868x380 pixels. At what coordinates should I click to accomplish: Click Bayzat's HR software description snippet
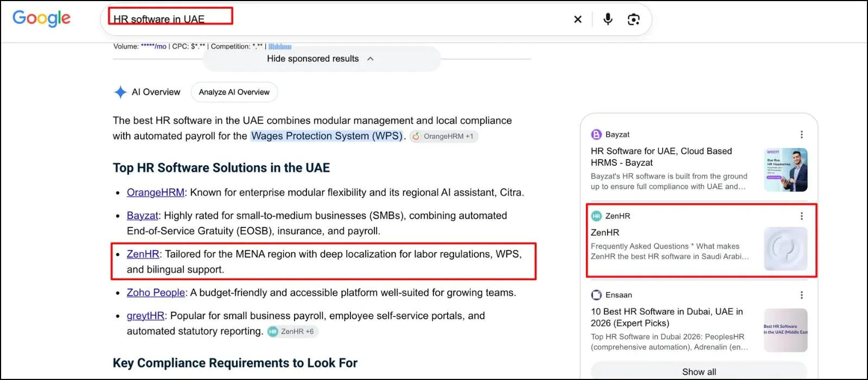[669, 181]
